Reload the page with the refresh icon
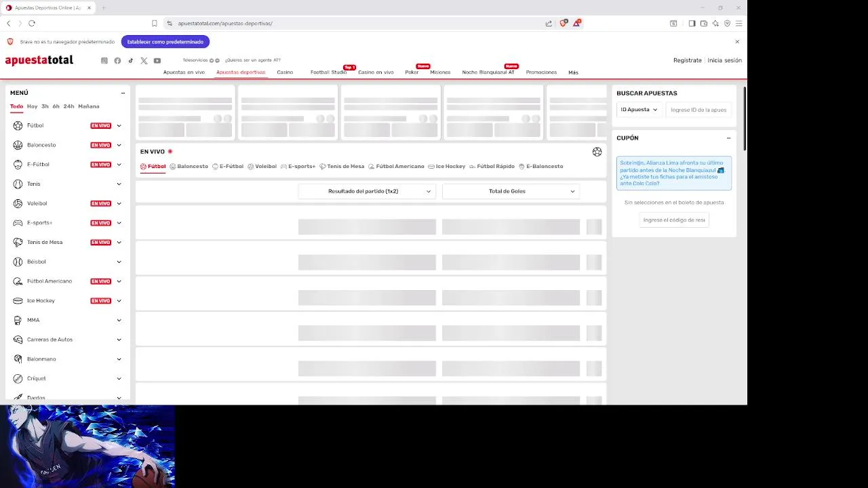The width and height of the screenshot is (868, 488). (x=31, y=23)
